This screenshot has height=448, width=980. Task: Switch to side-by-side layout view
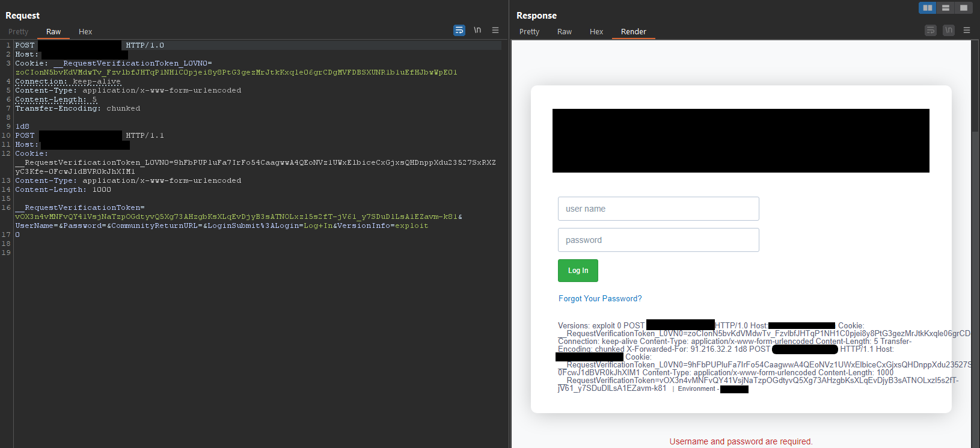point(927,8)
